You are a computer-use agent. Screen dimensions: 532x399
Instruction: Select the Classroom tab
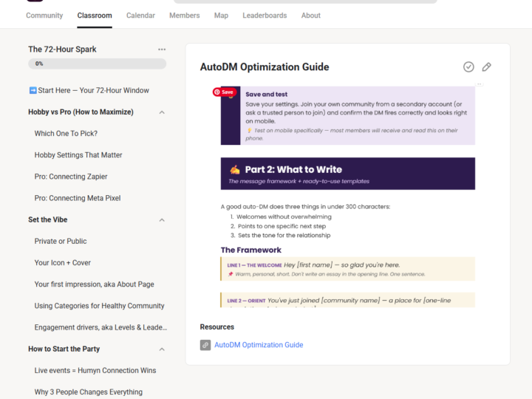click(95, 16)
